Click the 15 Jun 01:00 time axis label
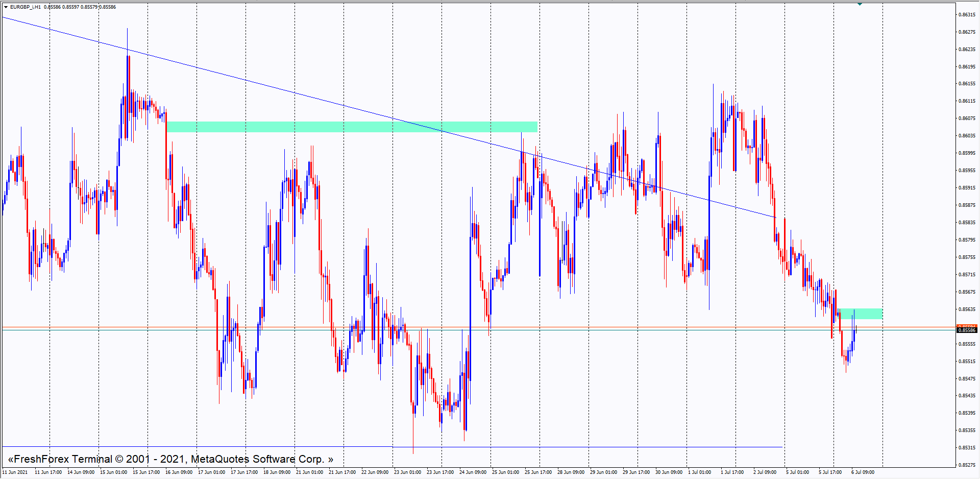 113,472
